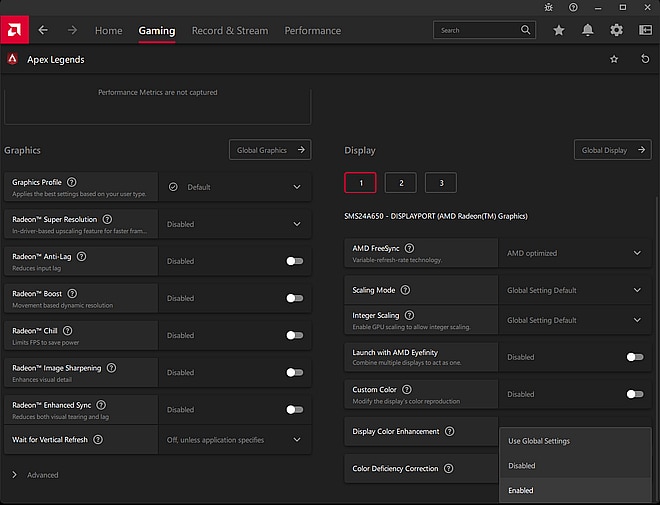
Task: Open the Performance tab
Action: point(313,31)
